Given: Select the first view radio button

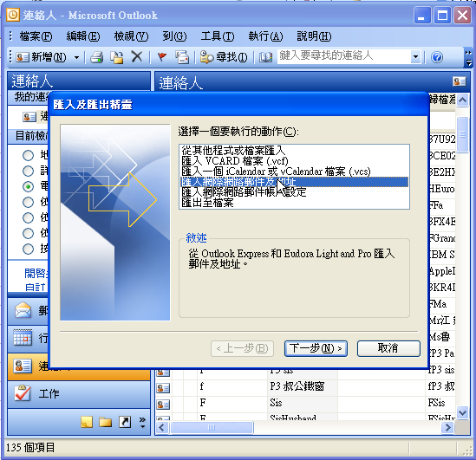Looking at the screenshot, I should 29,155.
